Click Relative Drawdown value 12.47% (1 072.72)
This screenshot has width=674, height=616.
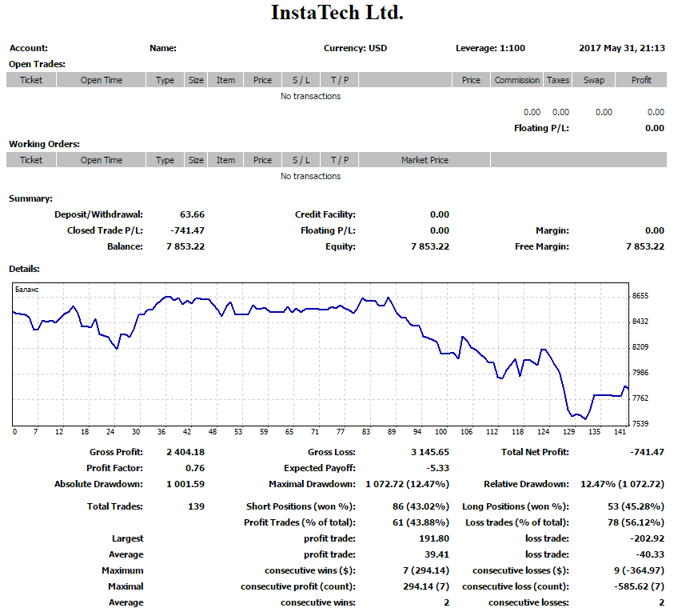(x=622, y=484)
